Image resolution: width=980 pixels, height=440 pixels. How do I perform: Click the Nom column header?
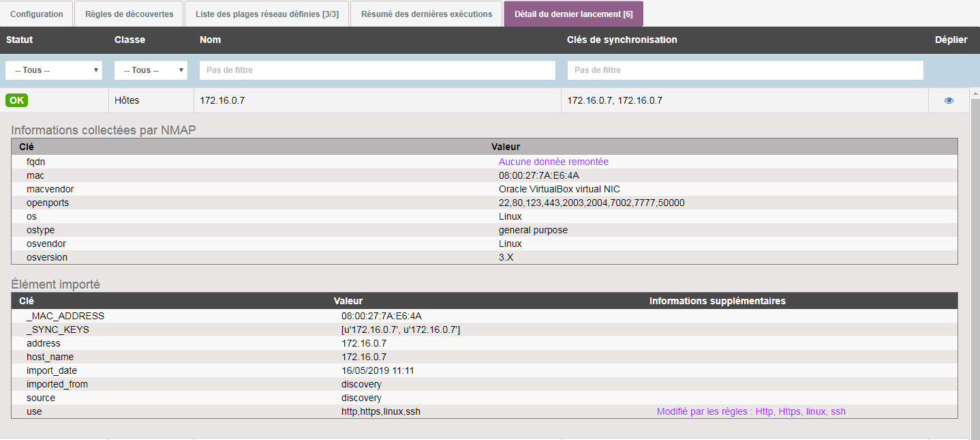click(x=210, y=40)
